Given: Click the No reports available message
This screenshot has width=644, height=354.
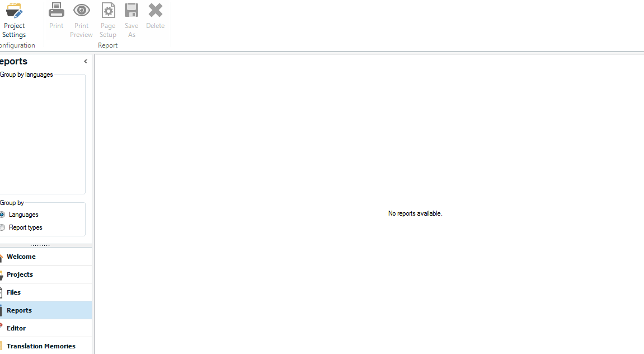Looking at the screenshot, I should tap(415, 213).
